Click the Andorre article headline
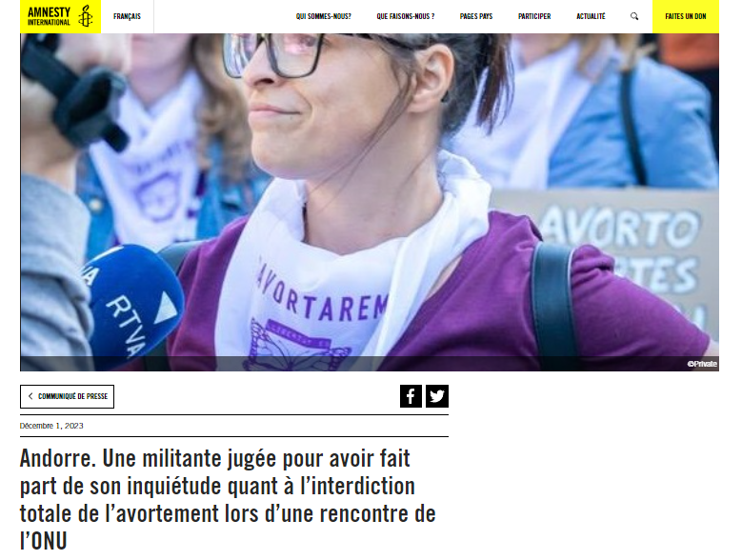The height and width of the screenshot is (560, 742). 228,499
